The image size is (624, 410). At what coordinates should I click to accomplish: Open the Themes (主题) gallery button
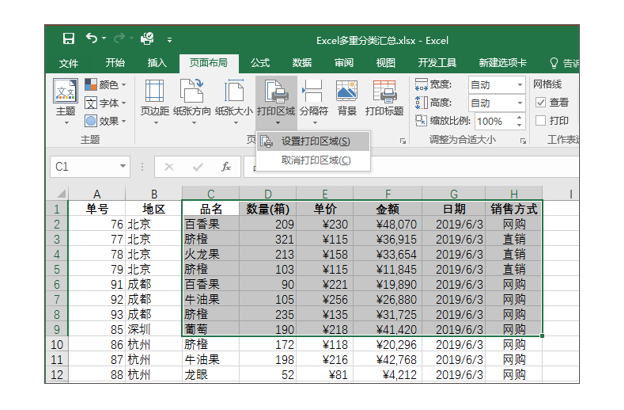pyautogui.click(x=65, y=102)
